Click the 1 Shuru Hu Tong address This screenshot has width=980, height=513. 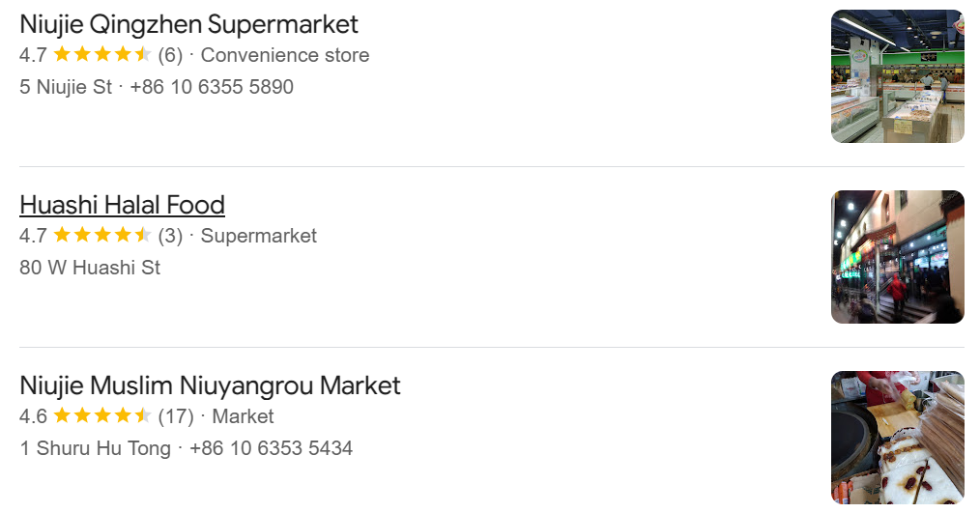pos(95,448)
